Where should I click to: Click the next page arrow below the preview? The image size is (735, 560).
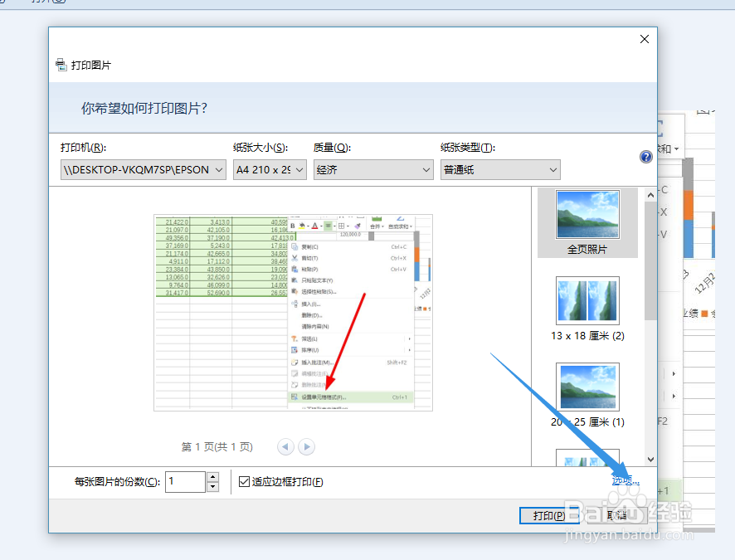[x=306, y=446]
